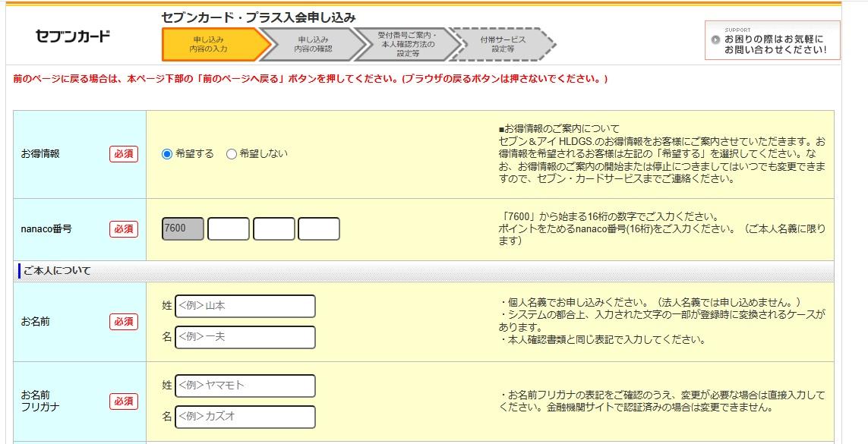Screen dimensions: 868x444
Task: Click the 受付番号ご案内 step arrow
Action: click(407, 44)
